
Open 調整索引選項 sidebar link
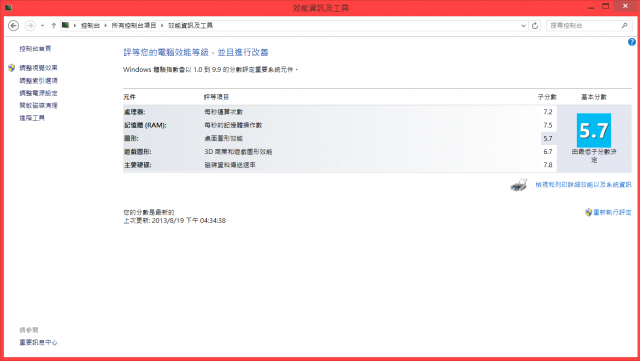(38, 80)
